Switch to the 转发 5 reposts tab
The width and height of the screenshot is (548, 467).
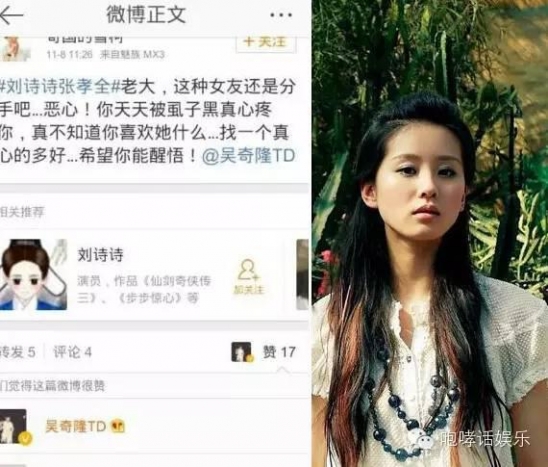click(17, 352)
